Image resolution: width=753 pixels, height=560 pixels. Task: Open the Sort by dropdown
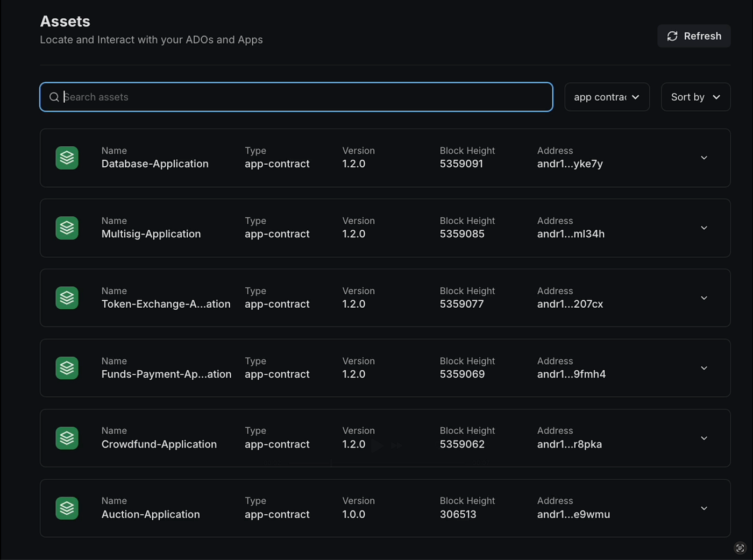tap(695, 97)
